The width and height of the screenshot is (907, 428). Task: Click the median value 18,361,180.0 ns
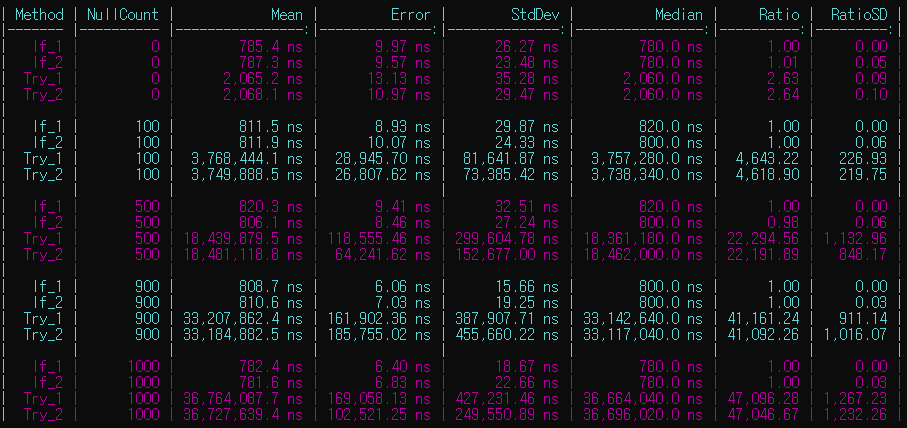point(643,238)
